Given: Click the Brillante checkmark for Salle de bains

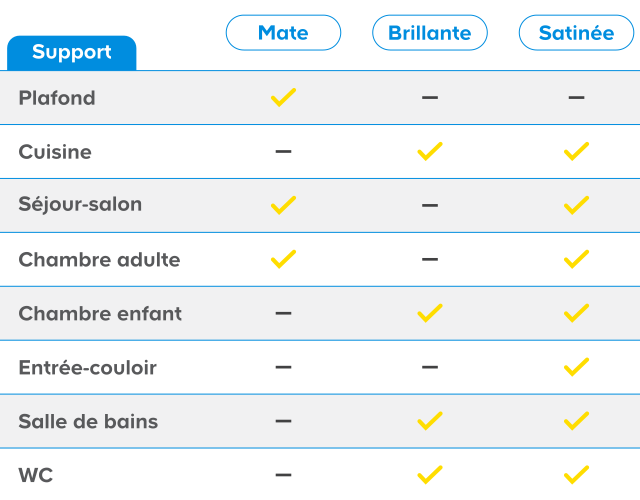Looking at the screenshot, I should [x=430, y=421].
